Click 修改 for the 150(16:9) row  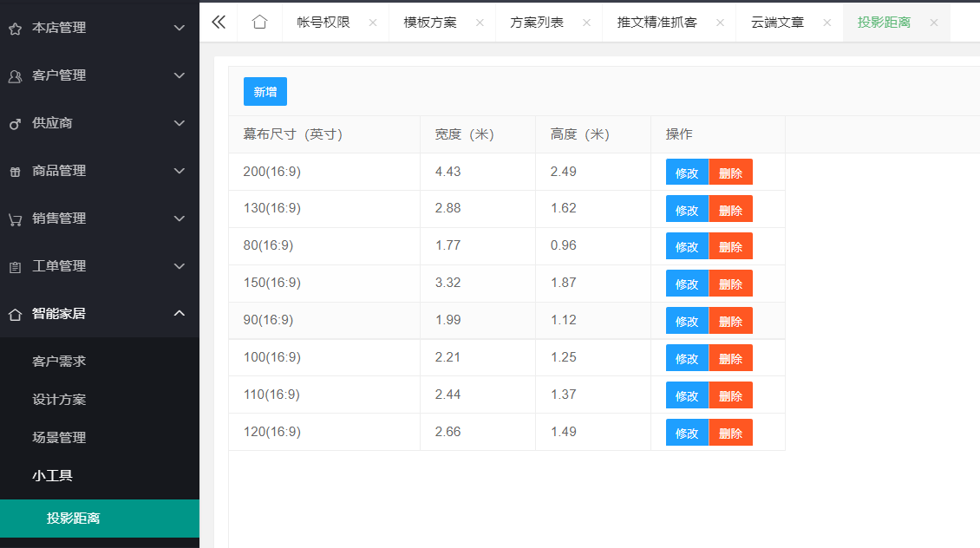(687, 284)
